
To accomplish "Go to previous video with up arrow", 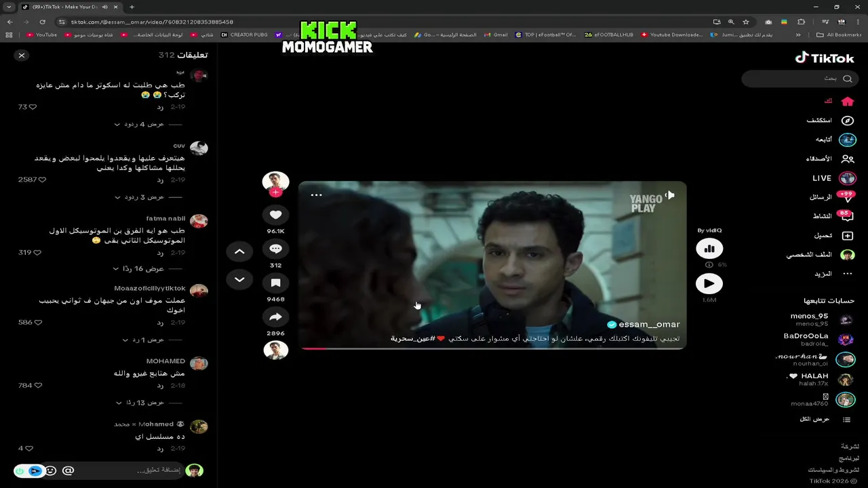I will [x=239, y=251].
